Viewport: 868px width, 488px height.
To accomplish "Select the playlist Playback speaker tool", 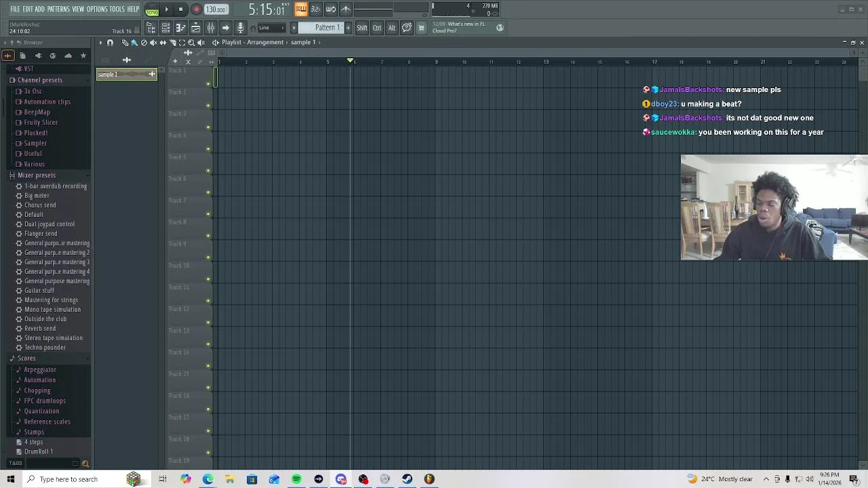I will click(x=201, y=42).
